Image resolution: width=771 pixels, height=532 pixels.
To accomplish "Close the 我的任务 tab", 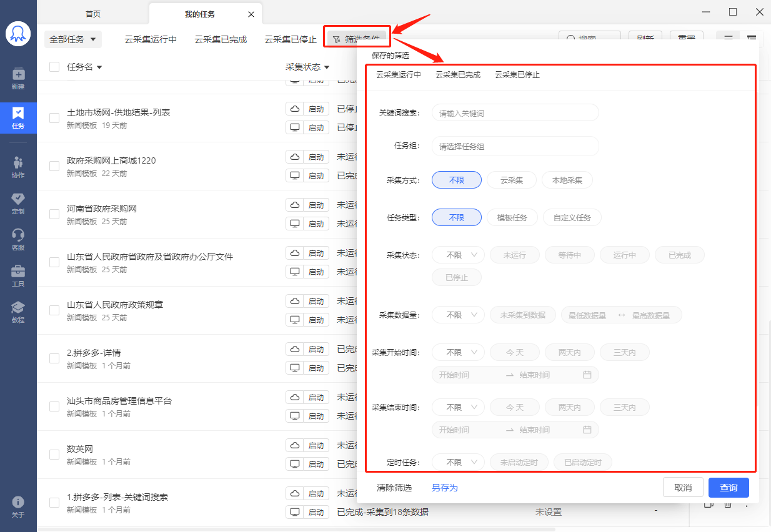I will click(251, 14).
